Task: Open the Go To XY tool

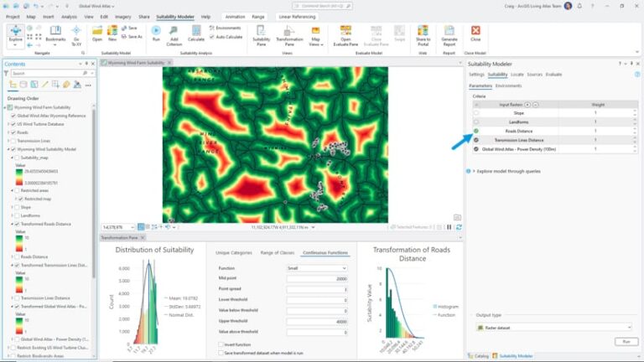Action: click(76, 34)
